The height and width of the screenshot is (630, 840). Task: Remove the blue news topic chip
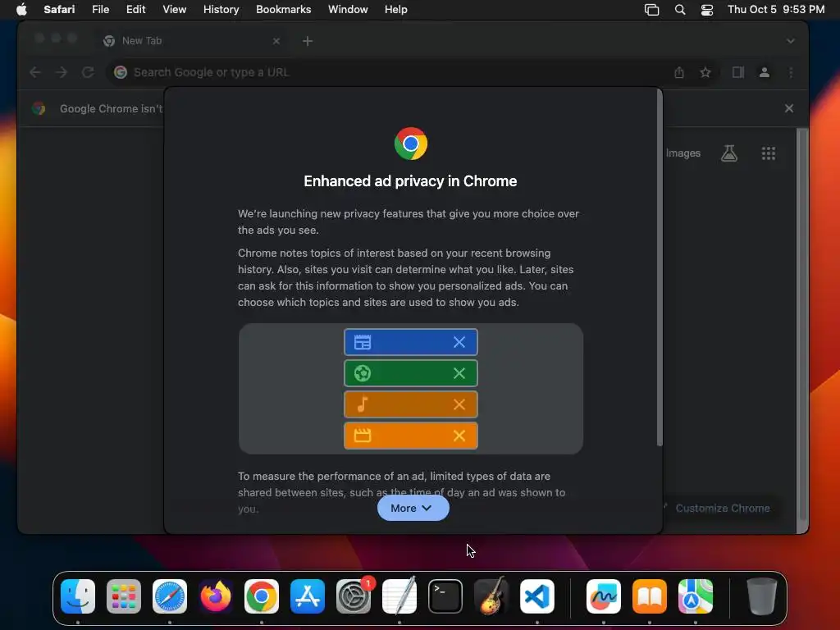(x=459, y=342)
